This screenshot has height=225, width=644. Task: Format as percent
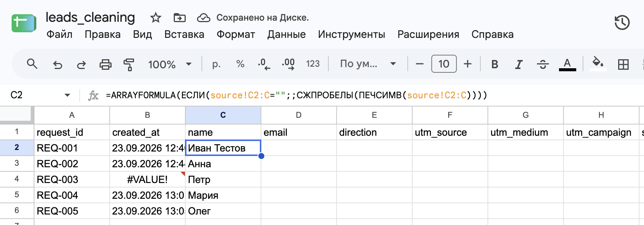click(240, 64)
